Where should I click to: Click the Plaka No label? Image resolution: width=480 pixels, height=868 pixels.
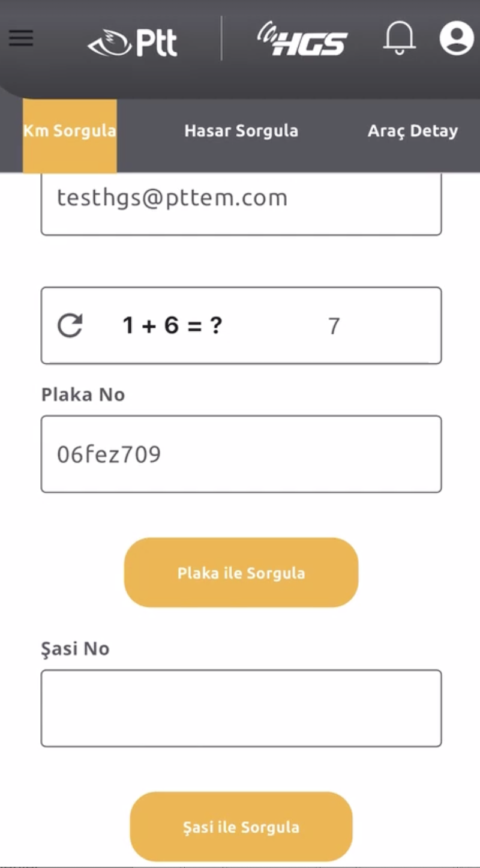pos(83,394)
